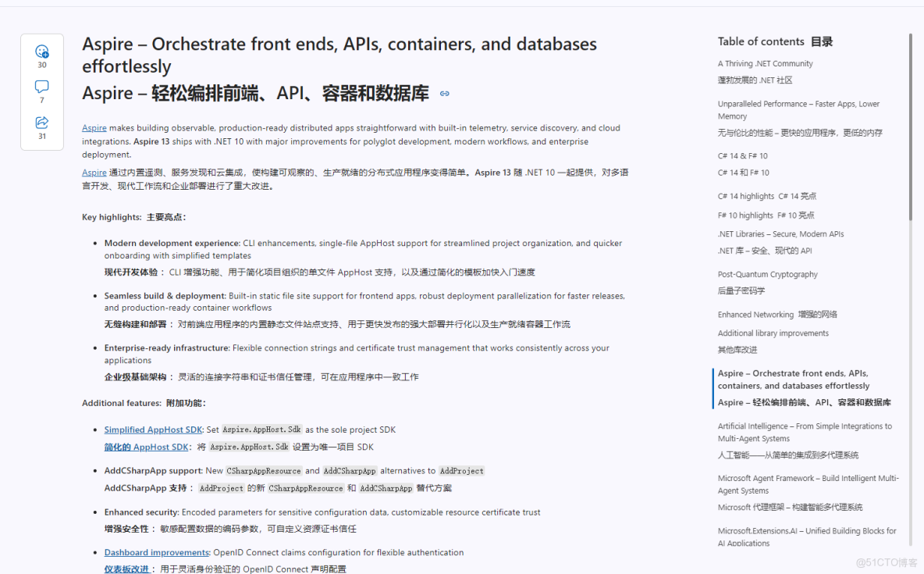Image resolution: width=924 pixels, height=574 pixels.
Task: Click the add-reaction smiley icon
Action: [x=41, y=50]
